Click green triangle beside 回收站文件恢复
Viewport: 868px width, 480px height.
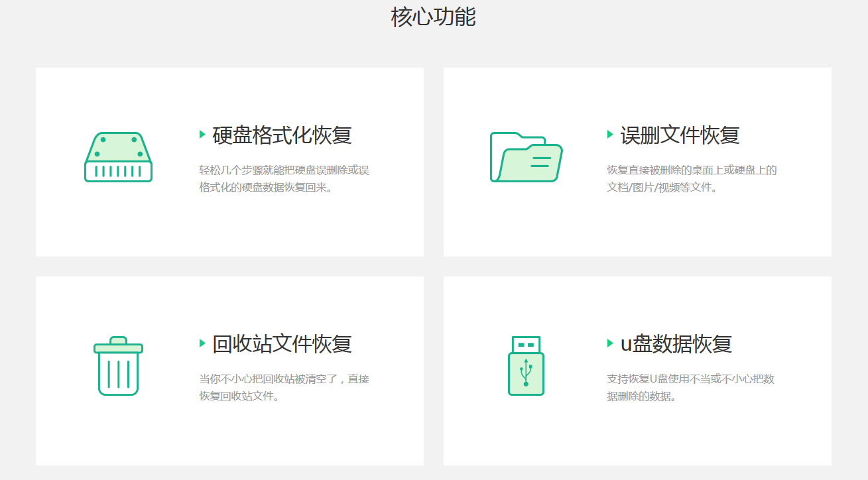[202, 343]
